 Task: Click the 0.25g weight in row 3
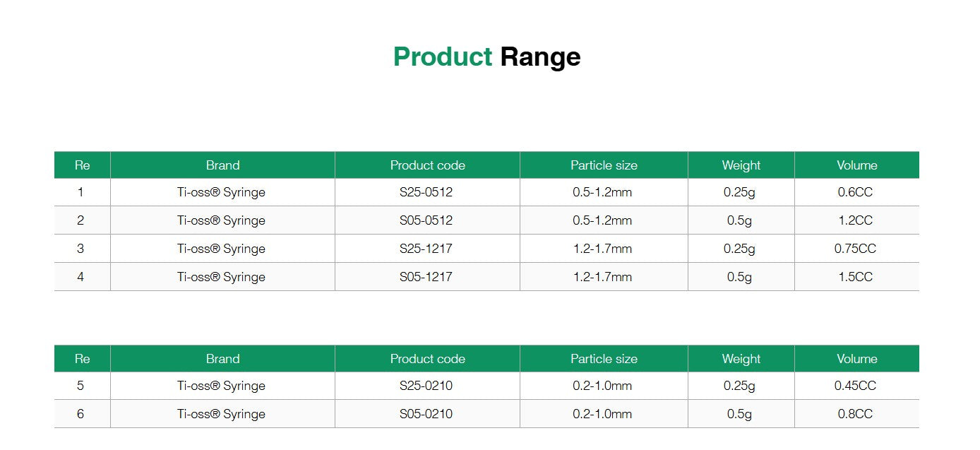pos(739,249)
